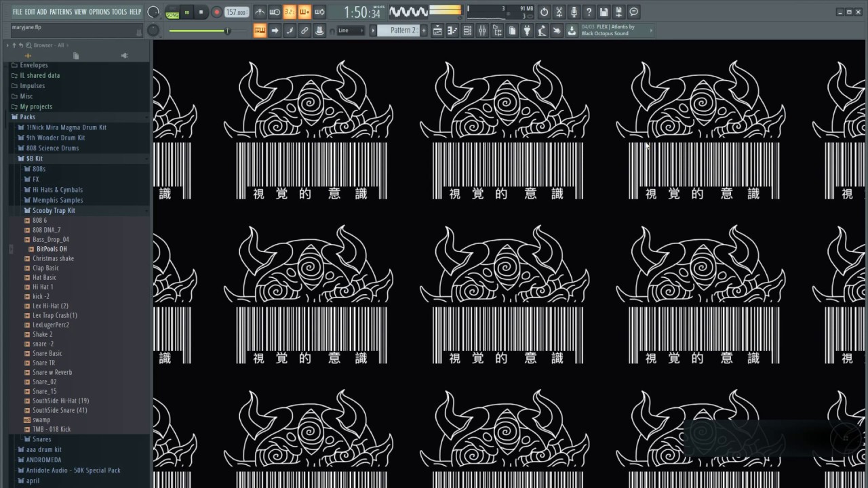
Task: Click the plus button beside Pattern 2
Action: [424, 30]
